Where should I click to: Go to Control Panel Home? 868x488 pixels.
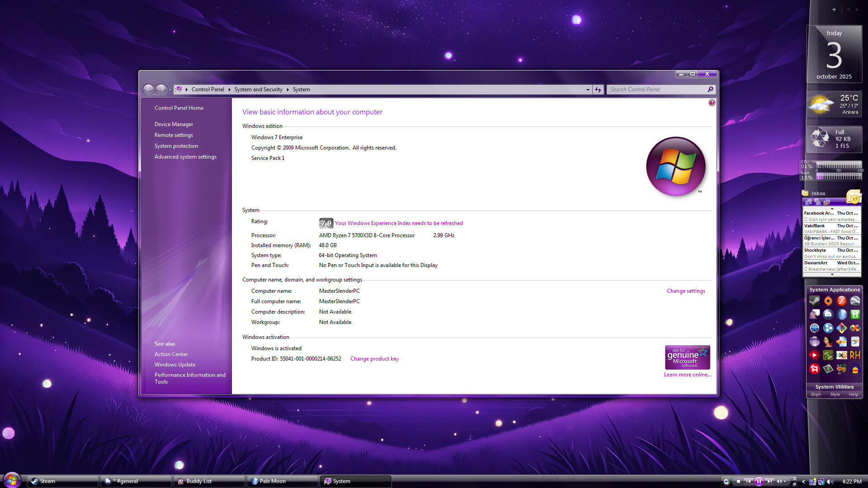[x=179, y=108]
